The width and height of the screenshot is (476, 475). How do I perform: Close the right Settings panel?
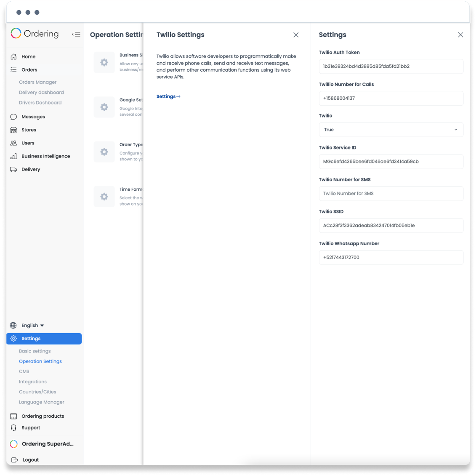[x=460, y=35]
